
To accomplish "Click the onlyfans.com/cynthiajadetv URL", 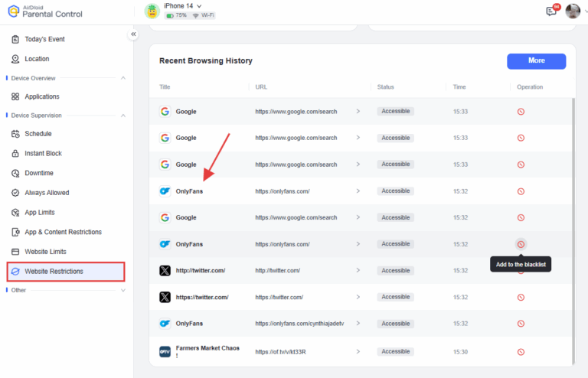I will pyautogui.click(x=299, y=324).
